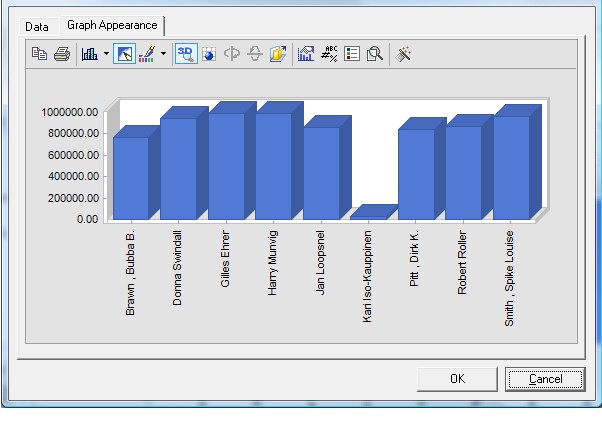Show the legend box icon

(352, 54)
